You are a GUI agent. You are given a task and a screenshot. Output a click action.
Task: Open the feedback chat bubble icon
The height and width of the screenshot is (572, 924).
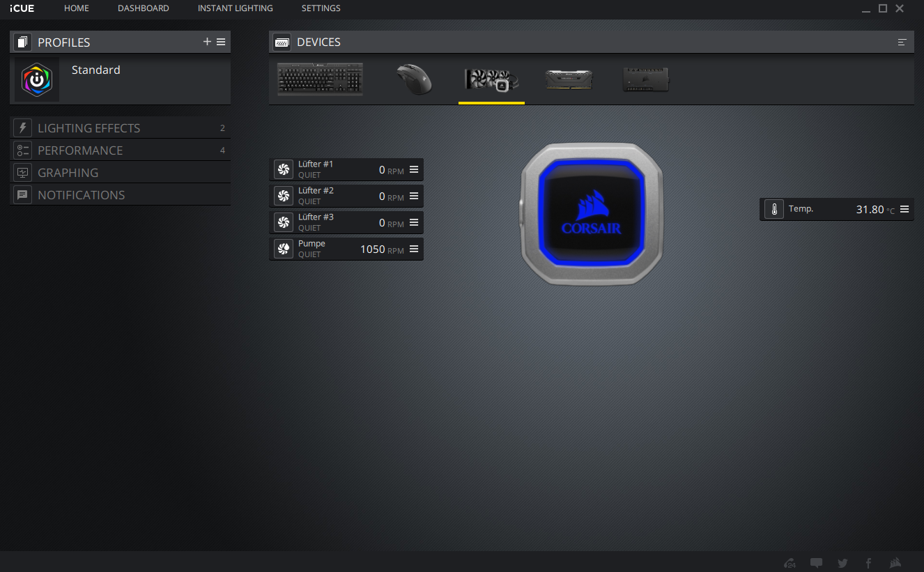[817, 563]
